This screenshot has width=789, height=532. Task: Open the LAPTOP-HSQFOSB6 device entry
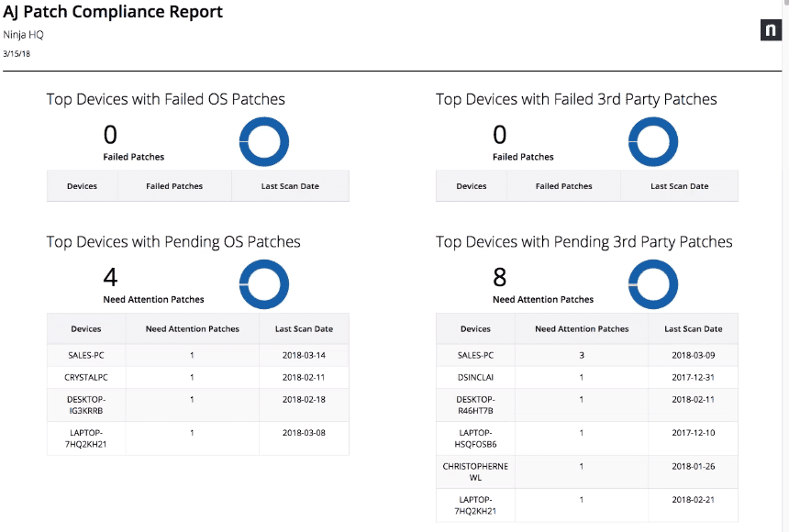point(475,438)
